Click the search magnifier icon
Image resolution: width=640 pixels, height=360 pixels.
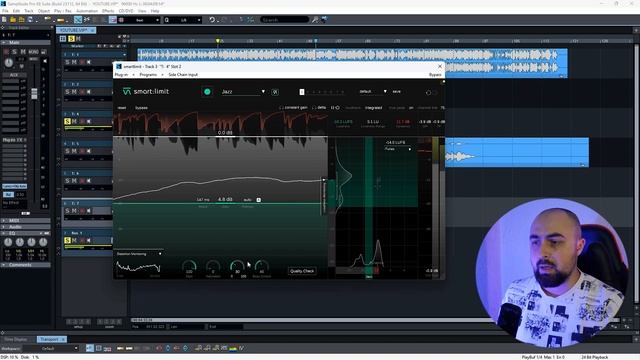click(x=315, y=20)
